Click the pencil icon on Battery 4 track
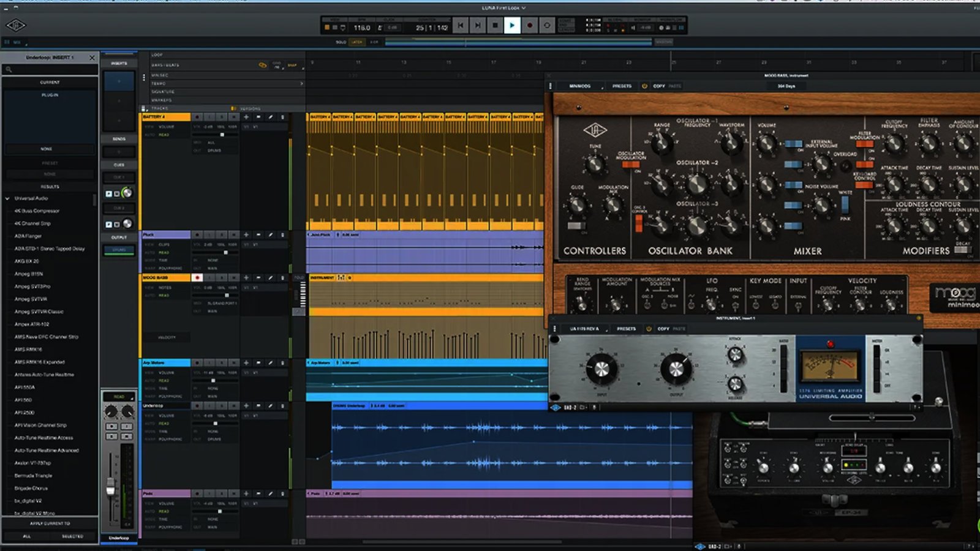The image size is (980, 551). pos(270,116)
